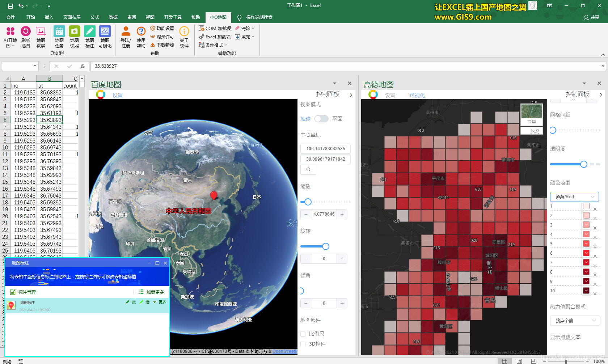The height and width of the screenshot is (364, 608).
Task: Click the search magnifier under center coordinates
Action: (308, 169)
